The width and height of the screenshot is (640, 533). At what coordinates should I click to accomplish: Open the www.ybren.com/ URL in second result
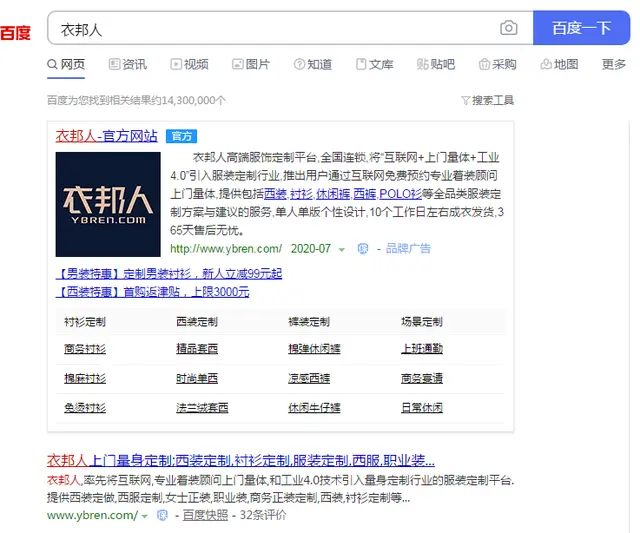click(93, 515)
